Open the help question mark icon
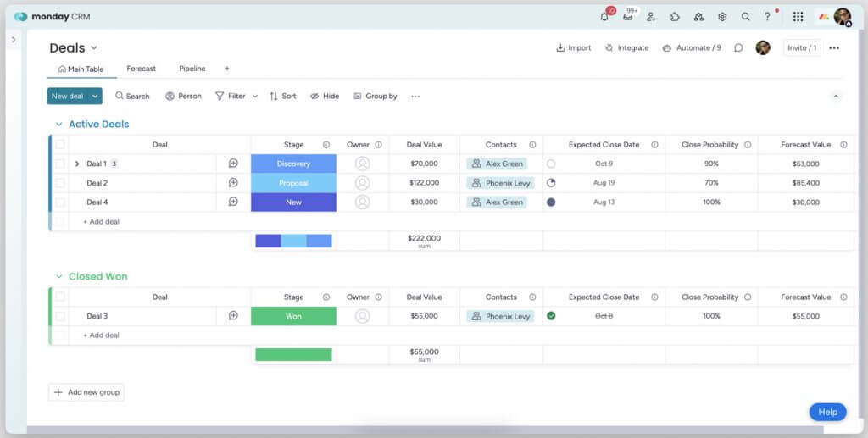The width and height of the screenshot is (868, 438). coord(767,17)
